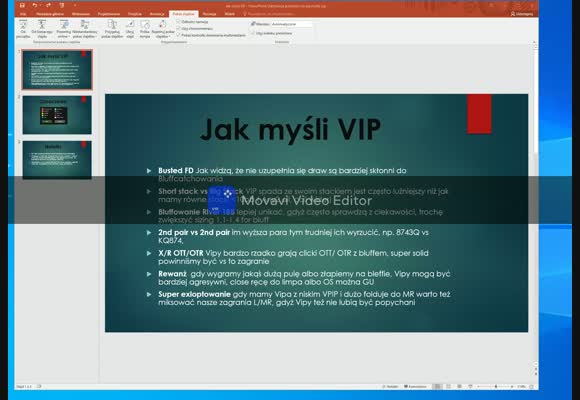Screen dimensions: 580x400
Task: Toggle Użyj widoku prezentera checkbox
Action: 253,33
